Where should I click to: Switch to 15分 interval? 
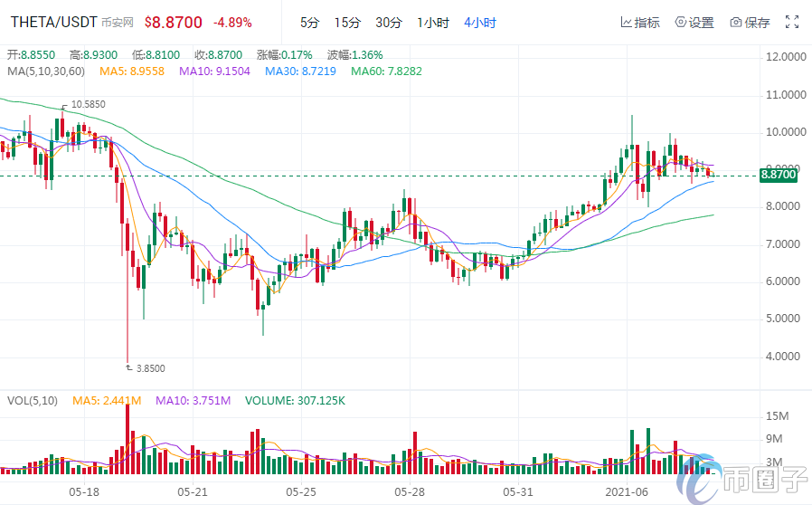pyautogui.click(x=346, y=22)
